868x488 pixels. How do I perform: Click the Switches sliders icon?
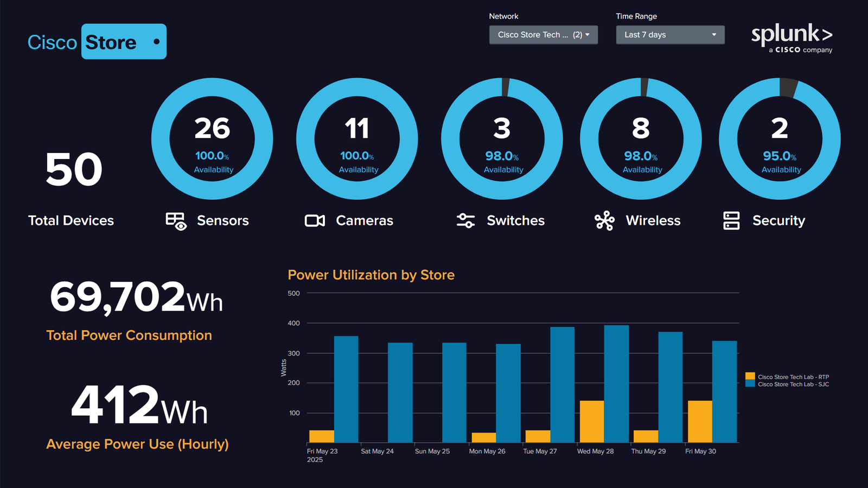click(465, 220)
